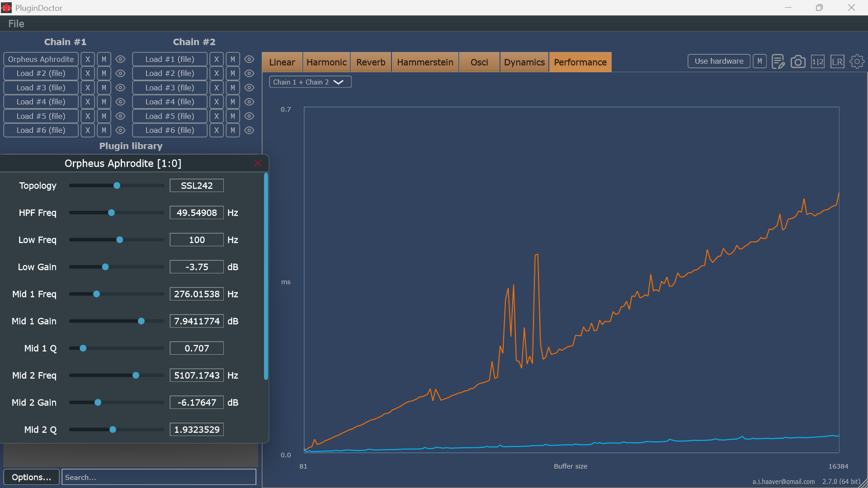Viewport: 868px width, 488px height.
Task: Open settings with the gear icon
Action: pyautogui.click(x=857, y=61)
